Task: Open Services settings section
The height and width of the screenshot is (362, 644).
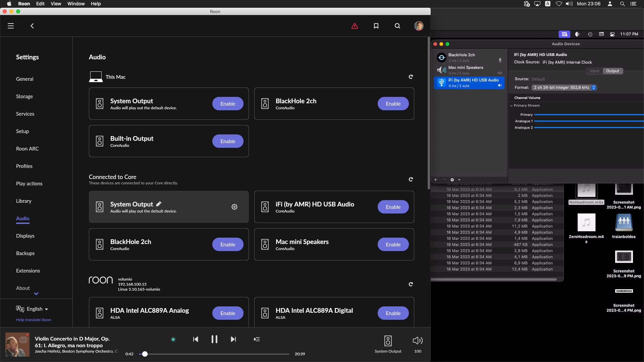Action: pyautogui.click(x=25, y=114)
